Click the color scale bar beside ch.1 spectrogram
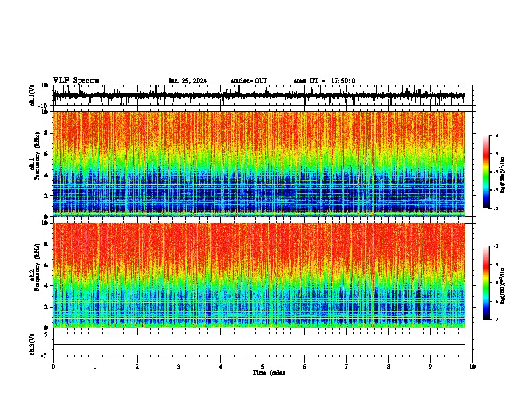This screenshot has width=532, height=411. coord(486,172)
